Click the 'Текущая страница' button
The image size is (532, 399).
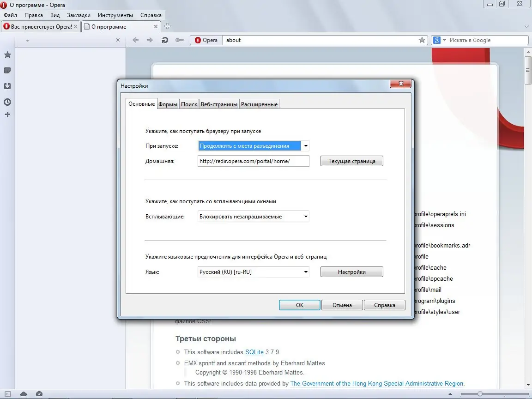[x=352, y=161]
